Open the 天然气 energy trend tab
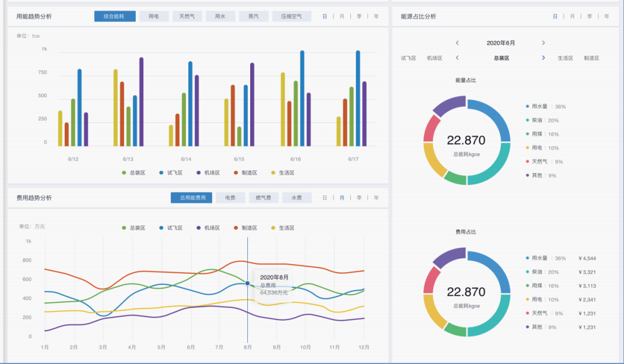 (185, 16)
